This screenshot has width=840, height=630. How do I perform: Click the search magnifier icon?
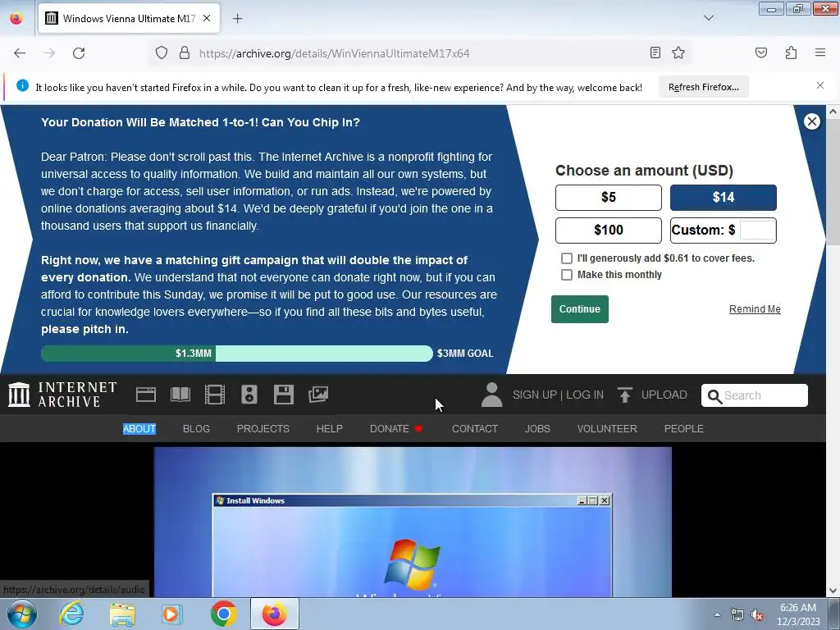click(714, 396)
